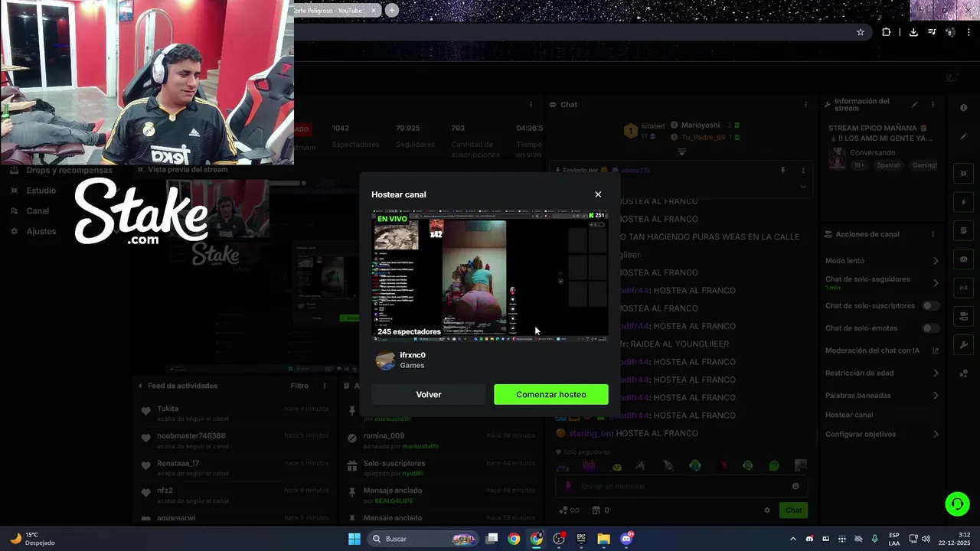The width and height of the screenshot is (980, 551).
Task: Open browser downloads icon
Action: [913, 32]
